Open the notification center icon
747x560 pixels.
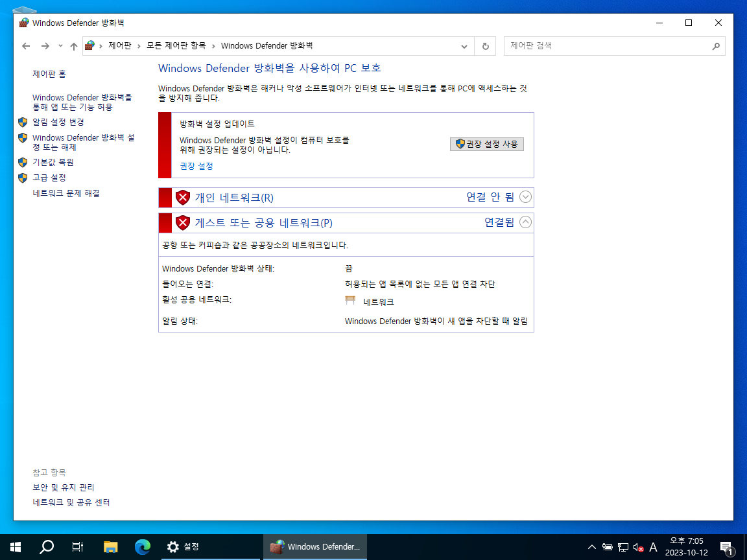click(726, 548)
